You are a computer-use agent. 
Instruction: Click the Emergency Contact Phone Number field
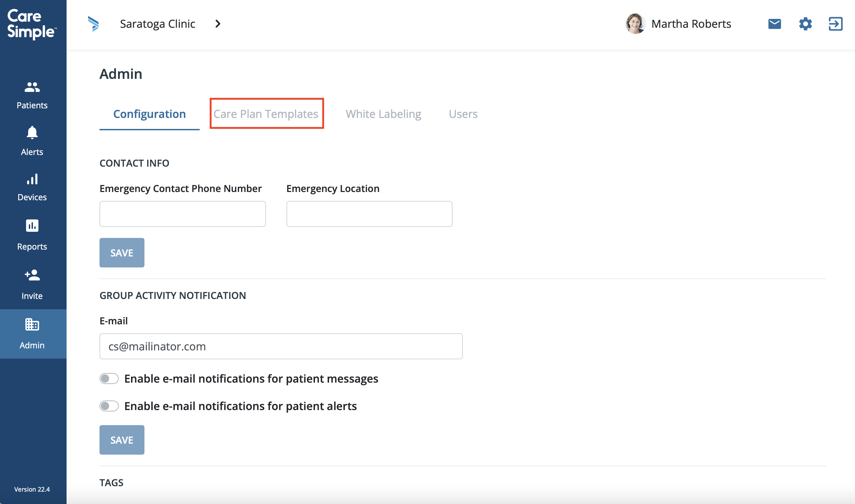pyautogui.click(x=183, y=214)
